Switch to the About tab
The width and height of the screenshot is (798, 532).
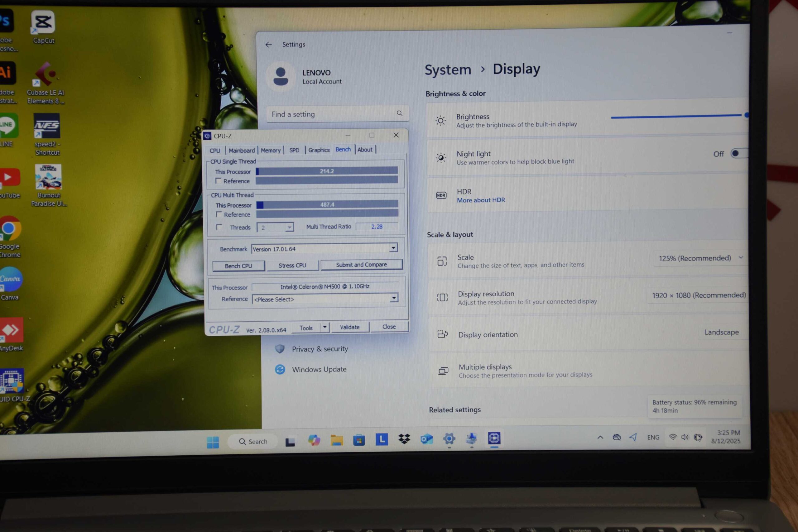(365, 150)
